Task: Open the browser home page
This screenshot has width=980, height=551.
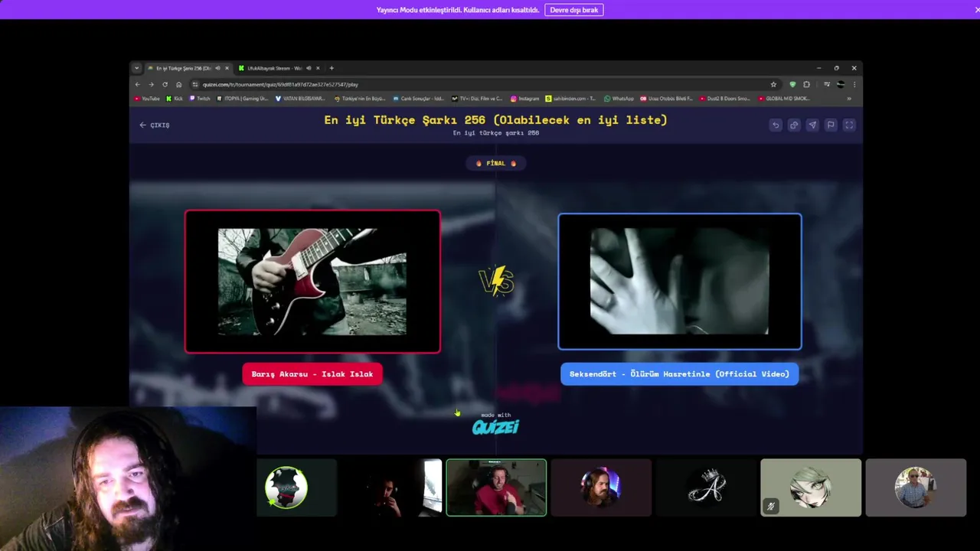Action: point(178,84)
